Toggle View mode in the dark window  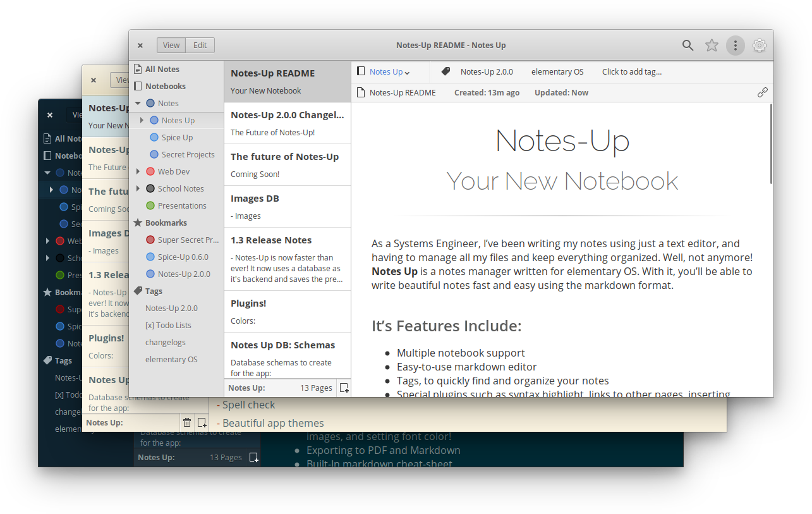point(76,115)
